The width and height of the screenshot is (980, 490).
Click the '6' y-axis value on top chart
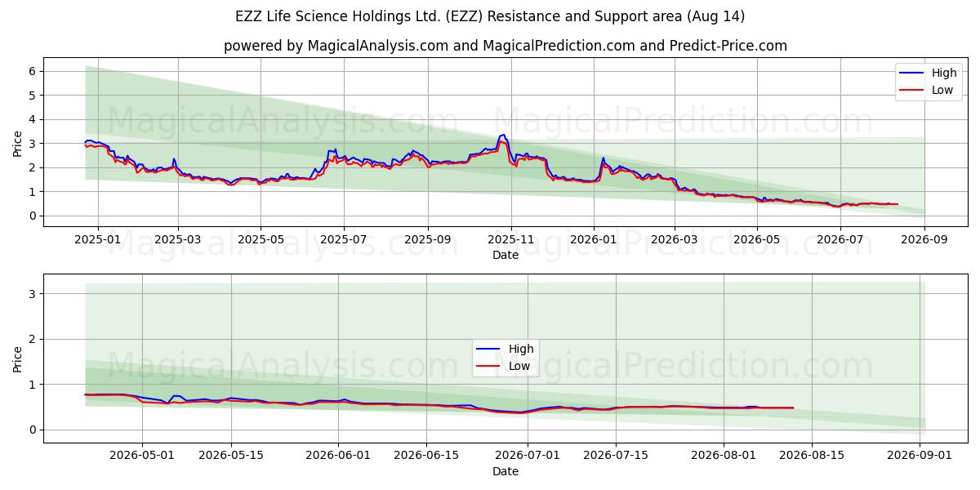[33, 71]
